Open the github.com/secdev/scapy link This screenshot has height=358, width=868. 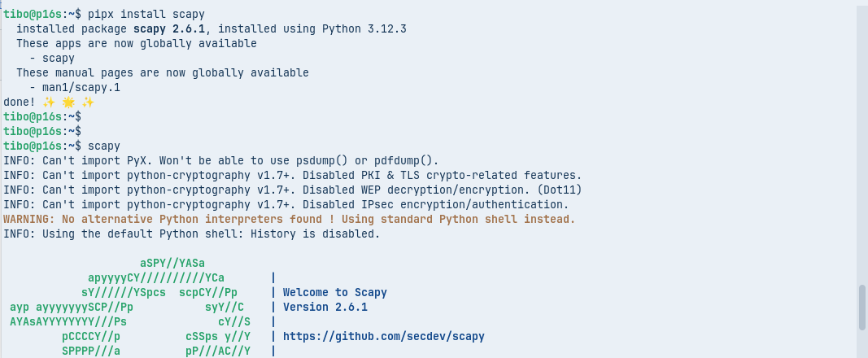[383, 336]
